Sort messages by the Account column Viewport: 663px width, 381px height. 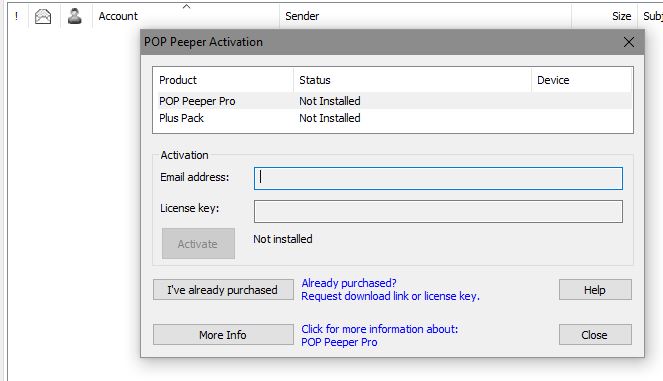(118, 16)
